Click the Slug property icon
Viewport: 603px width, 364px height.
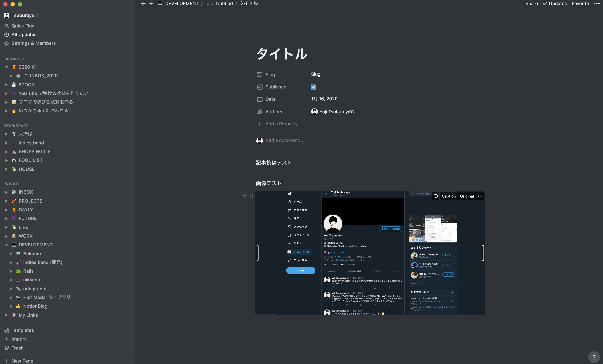[259, 74]
